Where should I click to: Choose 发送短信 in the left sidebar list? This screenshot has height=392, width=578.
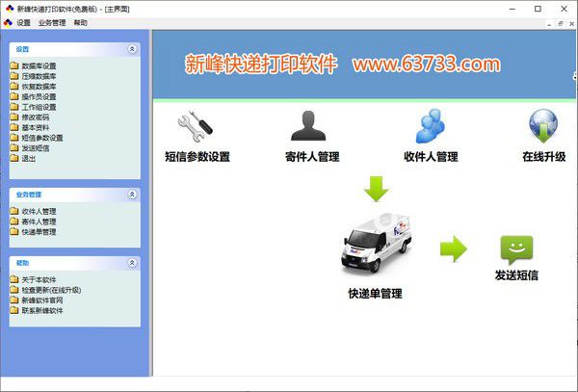pos(36,148)
